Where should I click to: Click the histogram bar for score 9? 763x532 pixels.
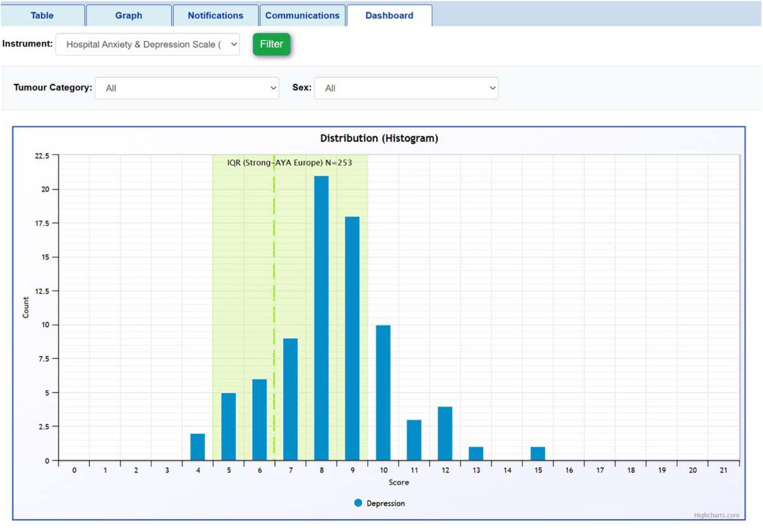click(352, 338)
